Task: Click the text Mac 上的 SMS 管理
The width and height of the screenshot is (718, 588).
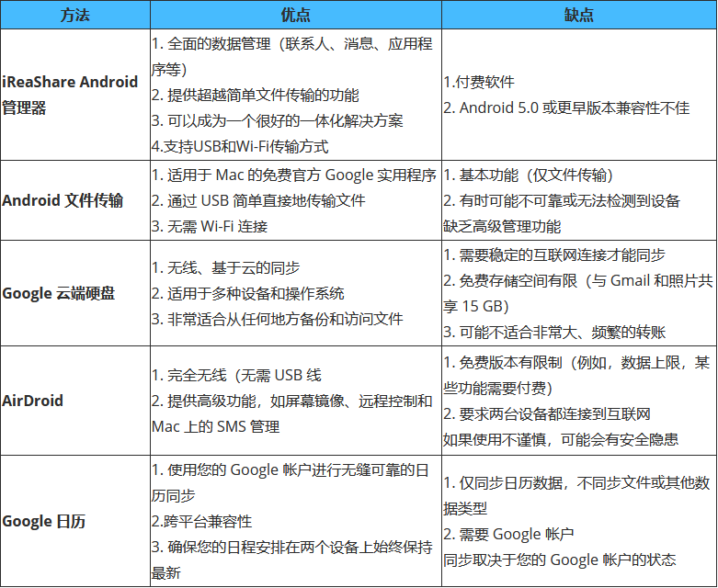Action: (x=216, y=426)
